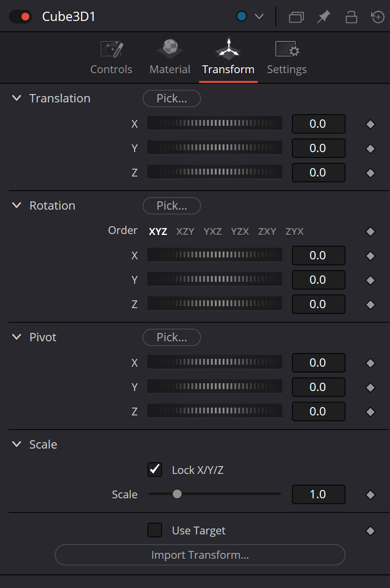Viewport: 390px width, 588px height.
Task: Click the Rotation Z value field
Action: pos(319,304)
